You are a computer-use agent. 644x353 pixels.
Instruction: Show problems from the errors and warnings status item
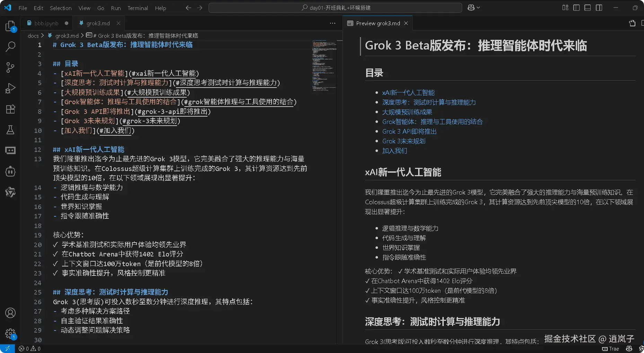tap(29, 349)
